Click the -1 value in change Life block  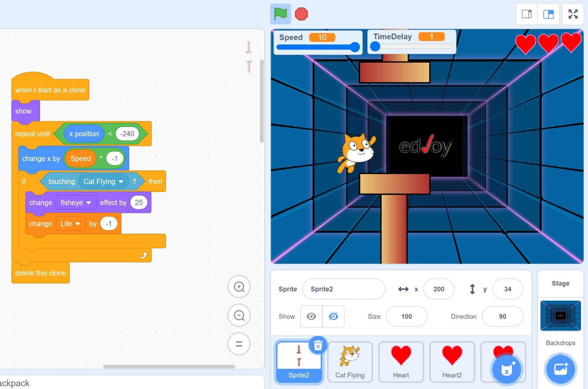tap(109, 224)
